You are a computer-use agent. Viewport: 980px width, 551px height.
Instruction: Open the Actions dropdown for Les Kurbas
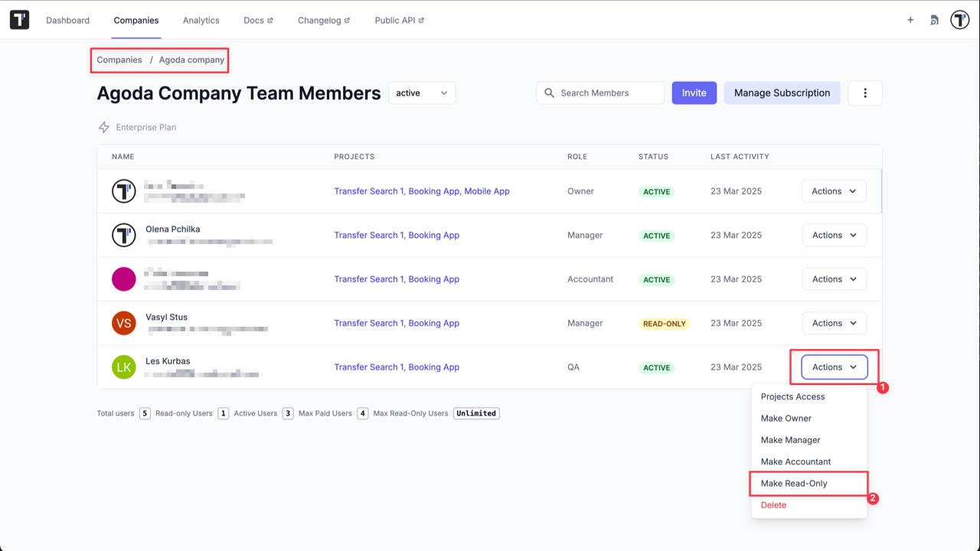point(834,367)
